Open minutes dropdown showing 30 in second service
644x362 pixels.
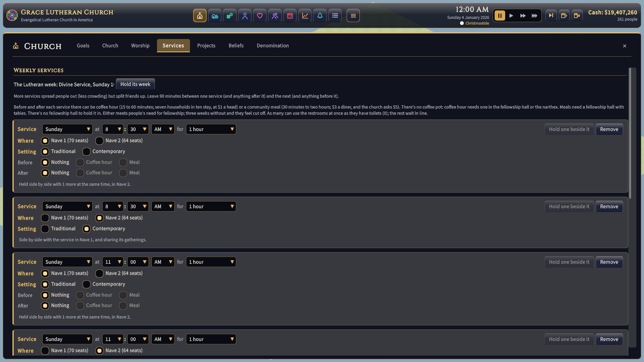(x=138, y=206)
